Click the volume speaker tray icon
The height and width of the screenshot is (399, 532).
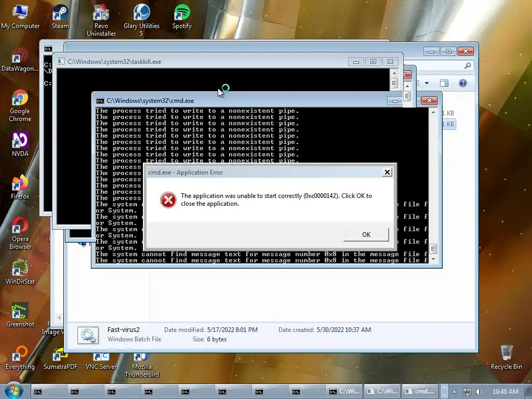click(479, 392)
